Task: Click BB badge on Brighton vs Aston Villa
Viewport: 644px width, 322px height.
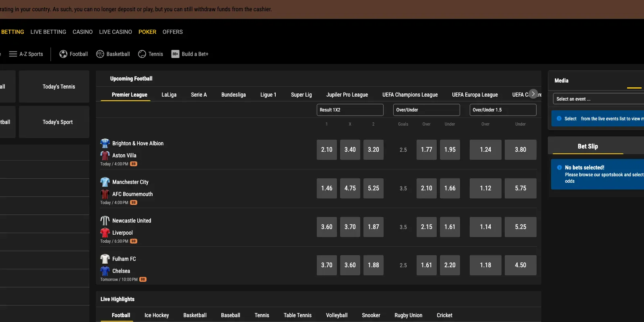Action: 134,164
